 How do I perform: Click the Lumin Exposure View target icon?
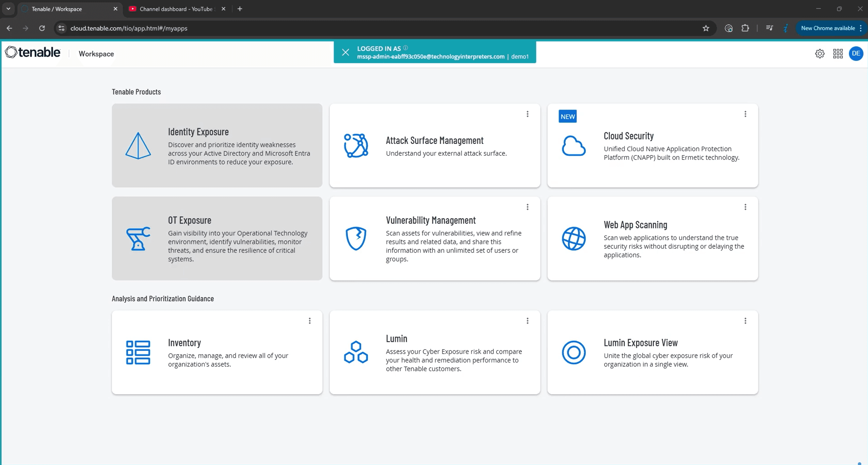point(573,352)
